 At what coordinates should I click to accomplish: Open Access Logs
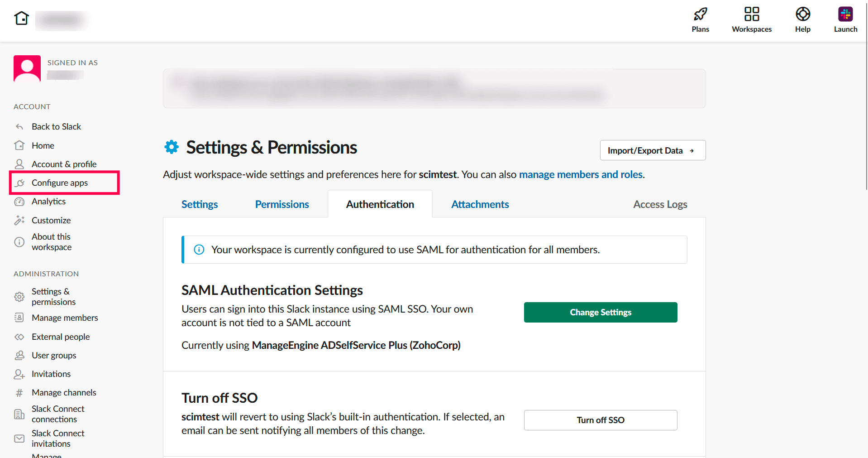coord(660,204)
